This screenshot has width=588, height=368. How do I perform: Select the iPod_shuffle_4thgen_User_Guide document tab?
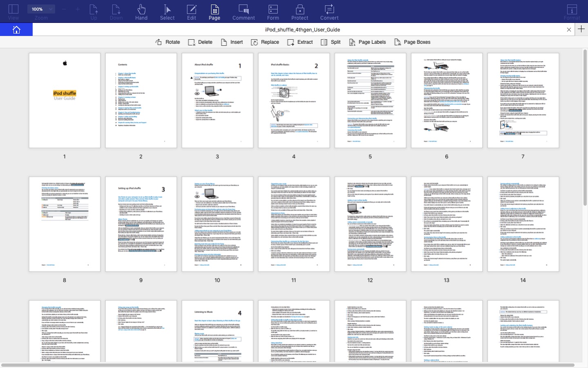coord(303,29)
